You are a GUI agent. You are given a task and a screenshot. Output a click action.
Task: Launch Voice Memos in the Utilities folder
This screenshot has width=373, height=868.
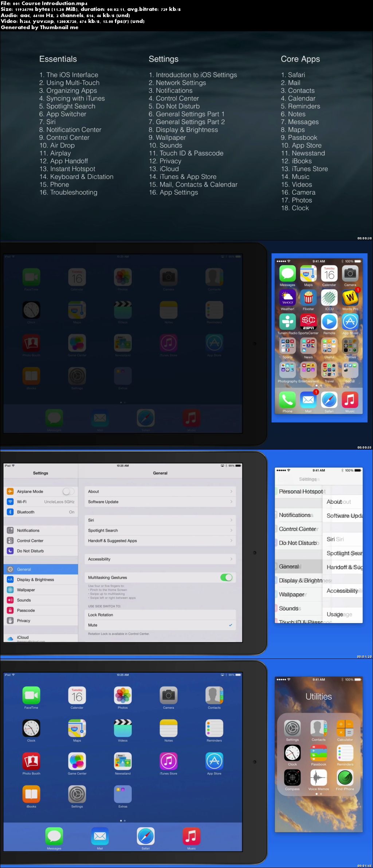[x=319, y=778]
